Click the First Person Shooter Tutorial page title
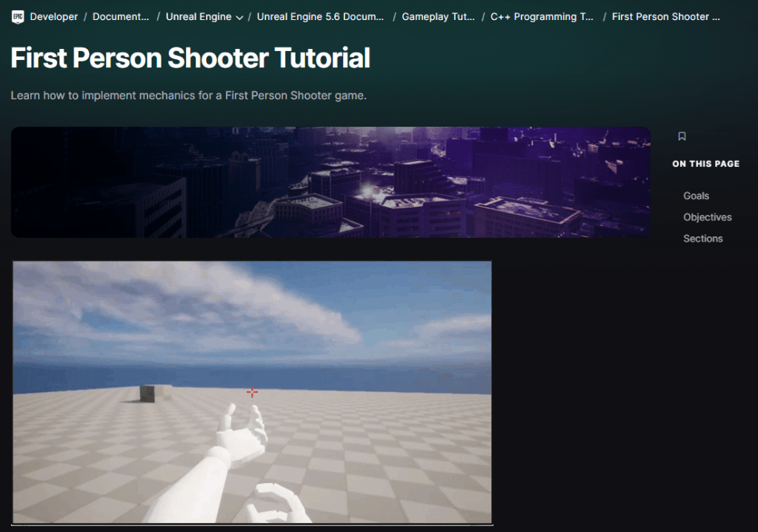This screenshot has height=532, width=758. coord(190,57)
